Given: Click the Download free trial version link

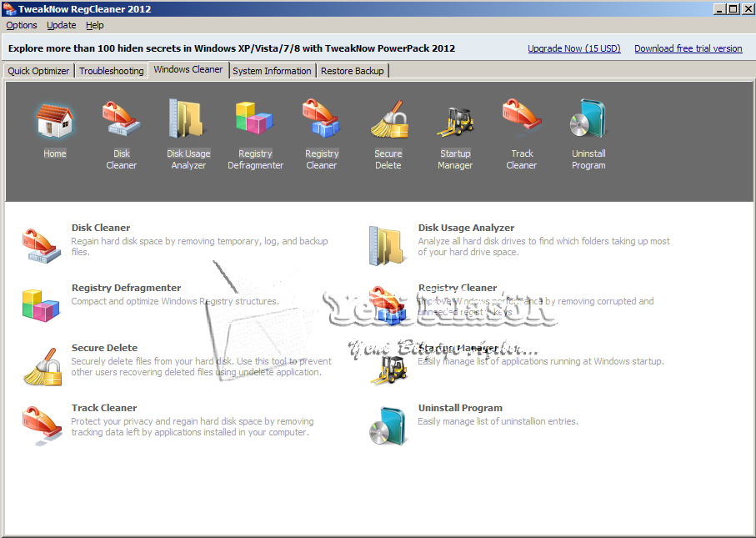Looking at the screenshot, I should [688, 48].
